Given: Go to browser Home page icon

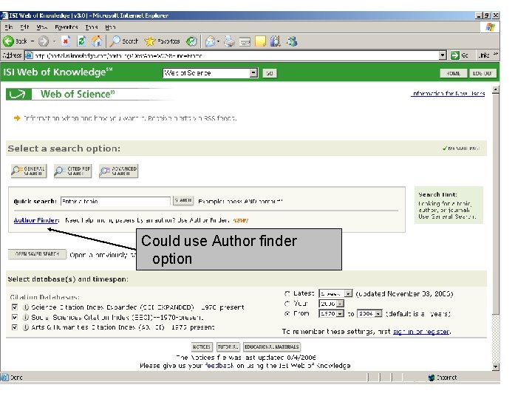Looking at the screenshot, I should pos(97,41).
